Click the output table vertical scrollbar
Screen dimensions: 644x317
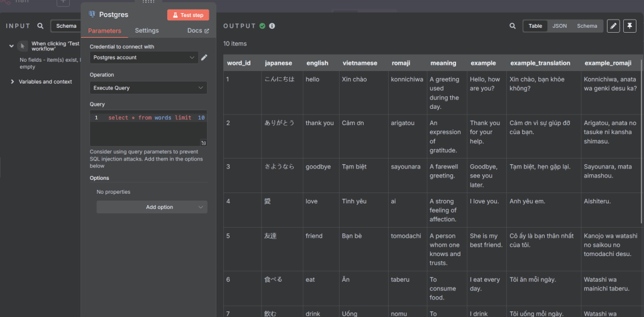pyautogui.click(x=641, y=142)
